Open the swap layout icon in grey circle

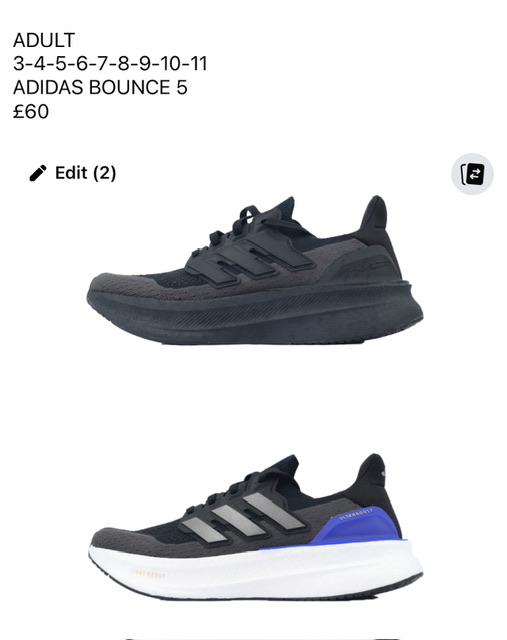pyautogui.click(x=472, y=174)
